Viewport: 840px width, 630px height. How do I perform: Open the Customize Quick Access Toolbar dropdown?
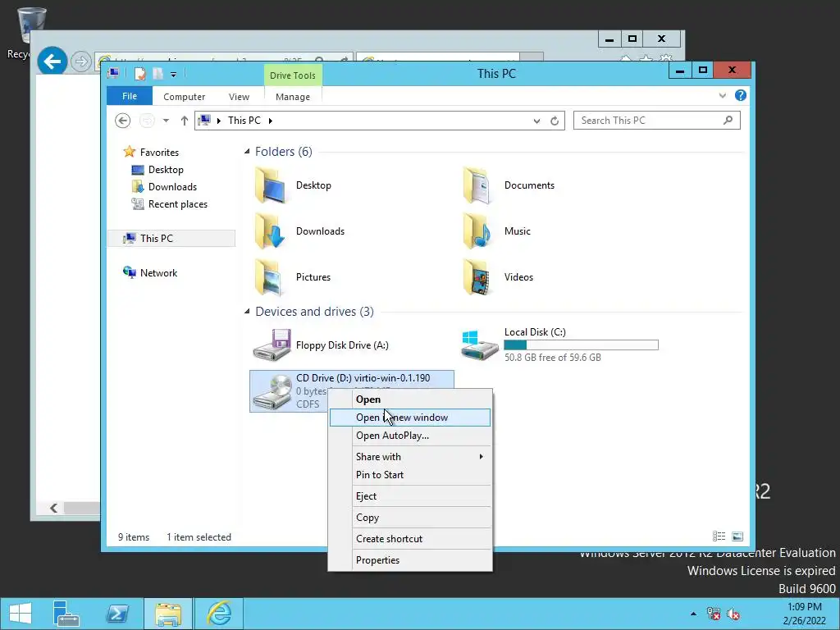[x=174, y=75]
